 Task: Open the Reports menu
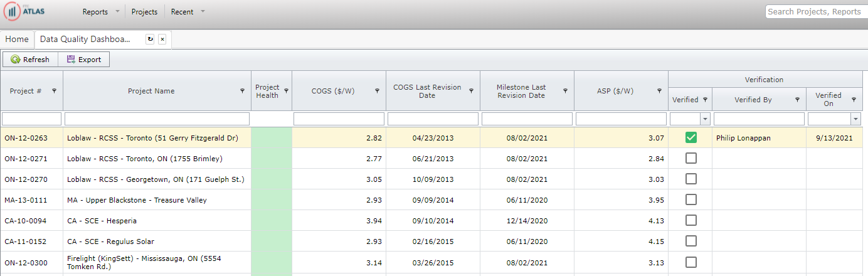(95, 12)
